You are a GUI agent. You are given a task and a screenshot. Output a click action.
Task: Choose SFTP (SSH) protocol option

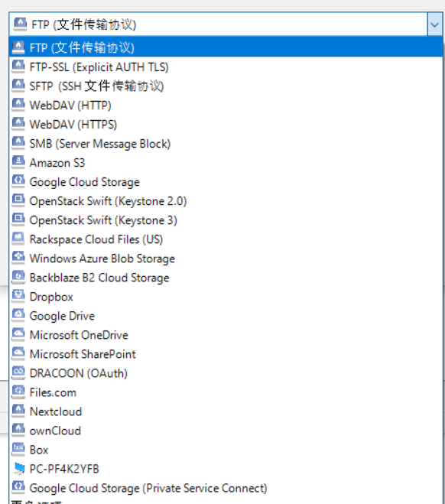(x=226, y=86)
